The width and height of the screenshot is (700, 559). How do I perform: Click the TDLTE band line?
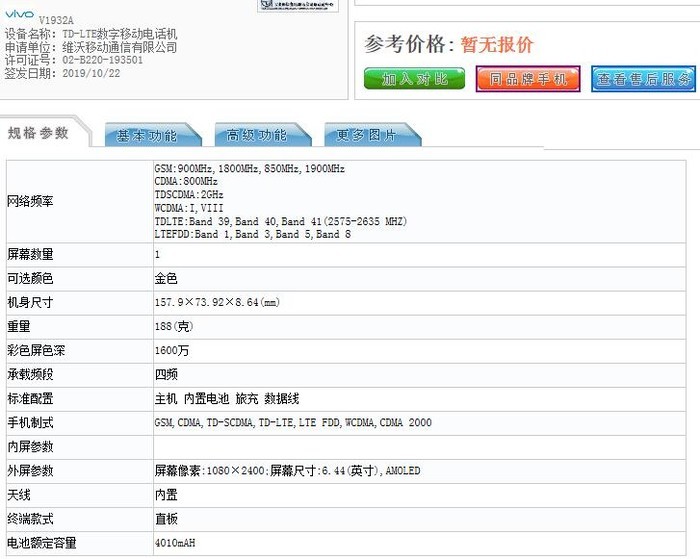(x=281, y=221)
